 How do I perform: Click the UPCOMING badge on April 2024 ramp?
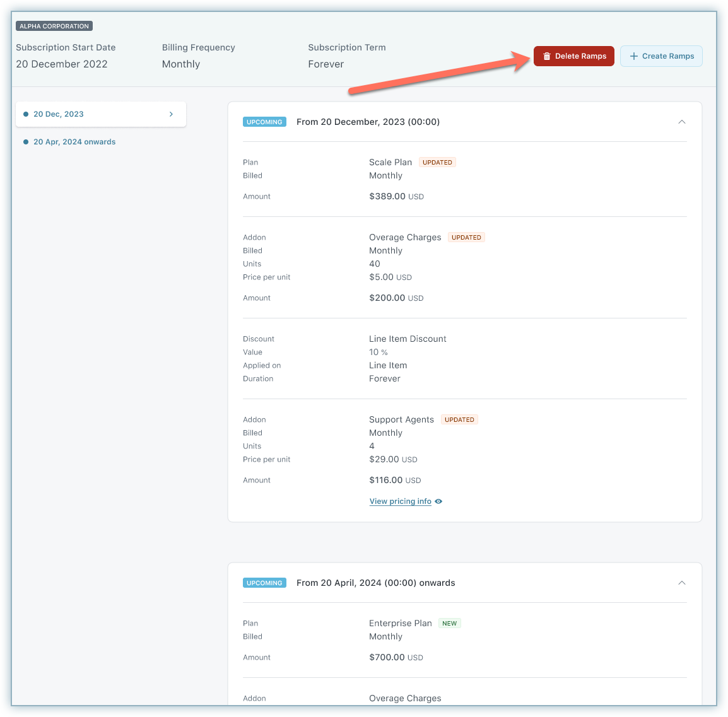point(264,583)
